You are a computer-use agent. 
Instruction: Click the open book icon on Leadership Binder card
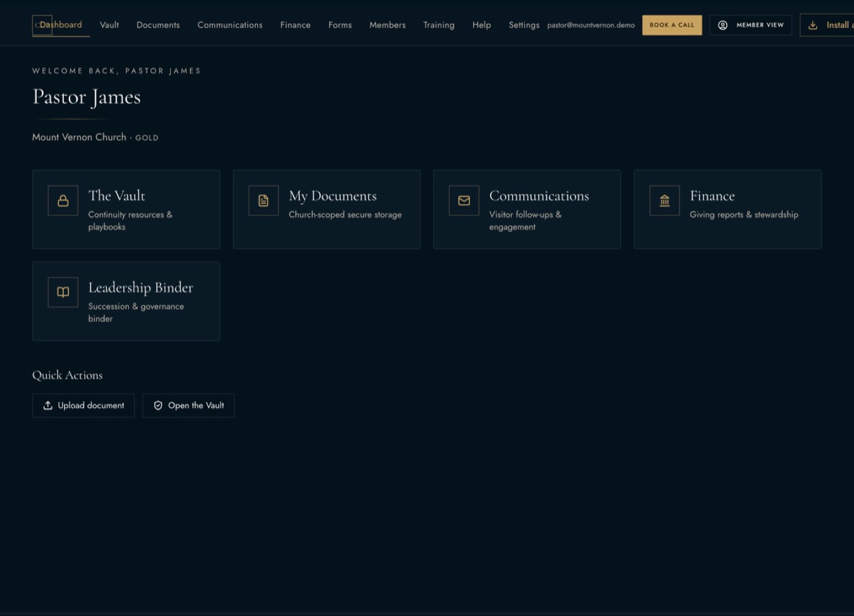click(63, 292)
